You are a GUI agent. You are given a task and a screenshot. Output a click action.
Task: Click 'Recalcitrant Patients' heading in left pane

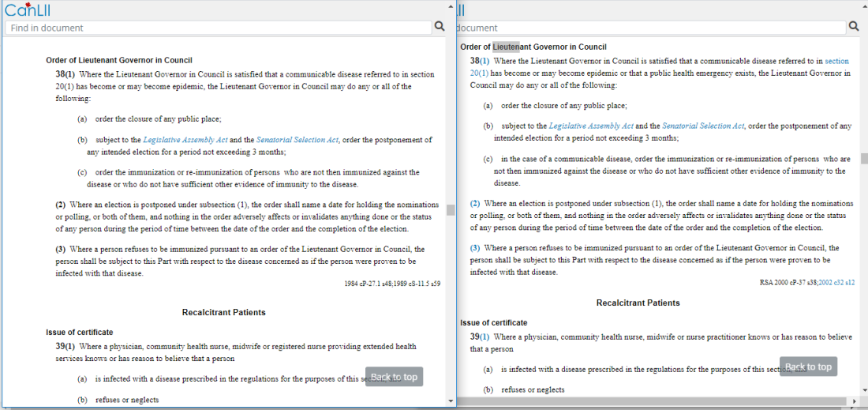point(223,313)
